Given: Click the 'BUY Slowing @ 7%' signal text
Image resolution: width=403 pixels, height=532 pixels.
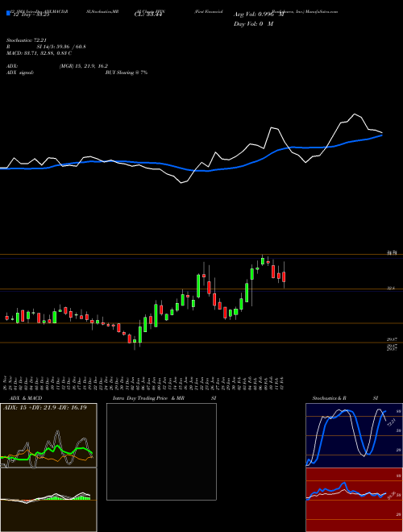Looking at the screenshot, I should coord(127,73).
